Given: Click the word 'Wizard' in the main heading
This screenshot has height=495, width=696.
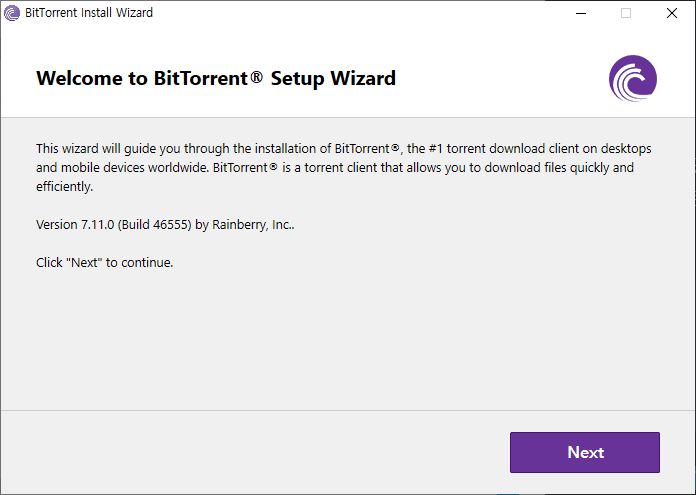Looking at the screenshot, I should coord(363,79).
